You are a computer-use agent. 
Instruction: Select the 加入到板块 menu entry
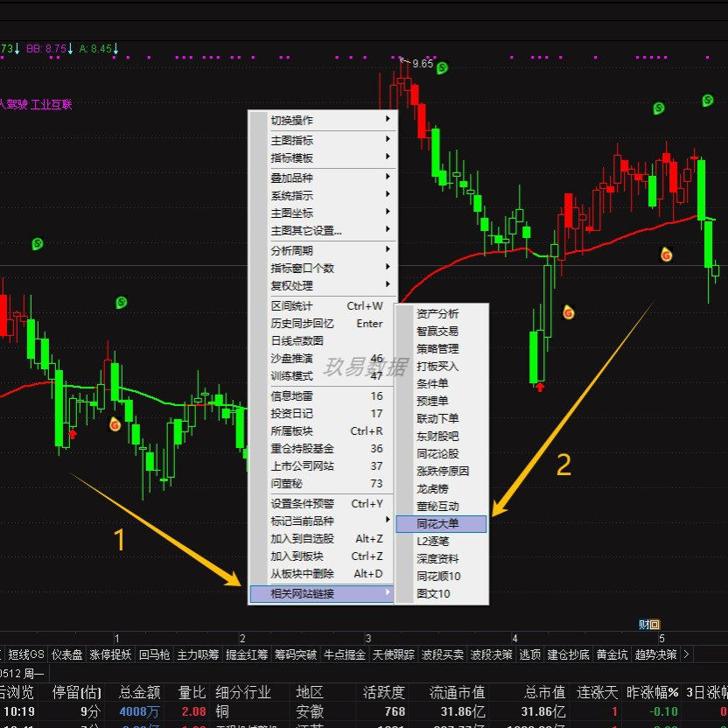322,556
